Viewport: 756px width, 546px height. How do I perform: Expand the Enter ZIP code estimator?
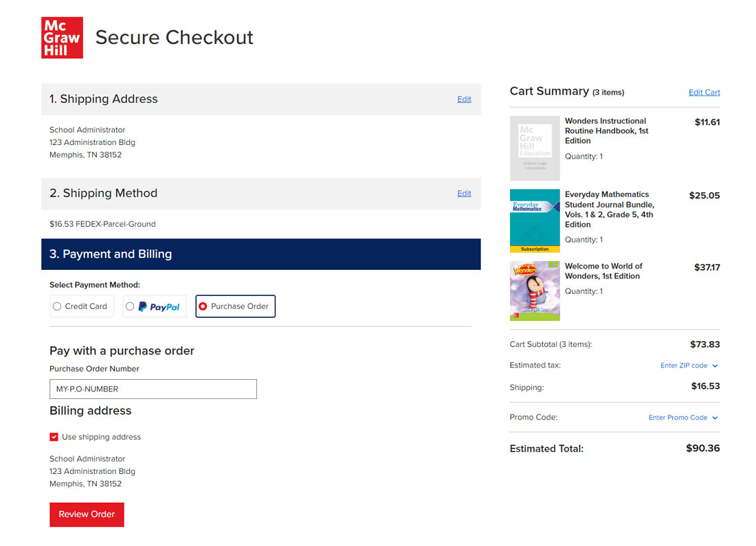(684, 365)
